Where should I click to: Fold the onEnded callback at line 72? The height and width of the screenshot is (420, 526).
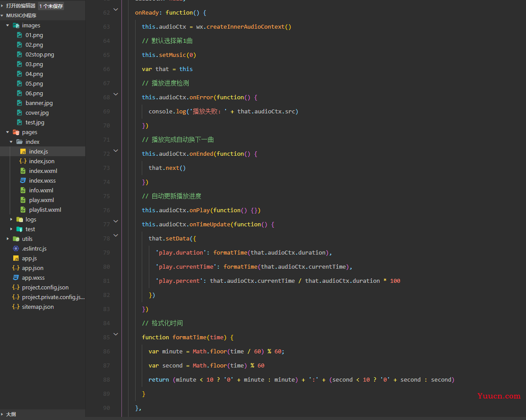[116, 151]
